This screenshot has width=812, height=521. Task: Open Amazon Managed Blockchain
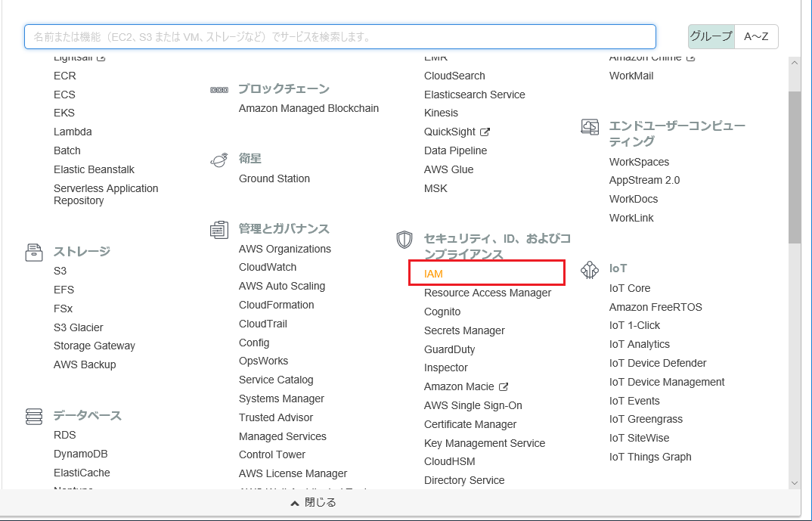308,109
